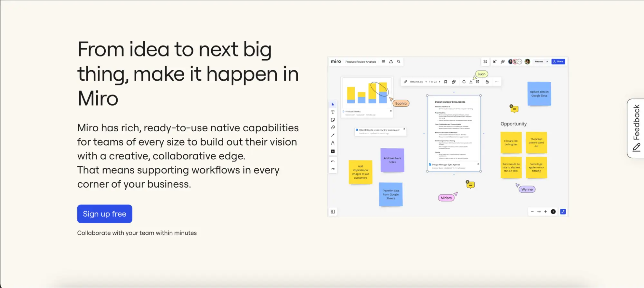Select the nice to see this on Text sticky
Viewport: 644px width, 288px height.
tap(511, 167)
